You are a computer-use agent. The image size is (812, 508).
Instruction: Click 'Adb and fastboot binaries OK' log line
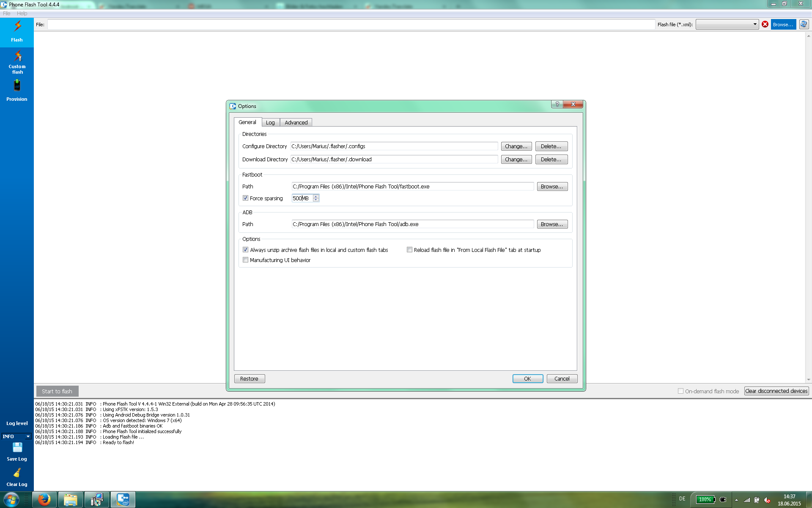point(99,426)
